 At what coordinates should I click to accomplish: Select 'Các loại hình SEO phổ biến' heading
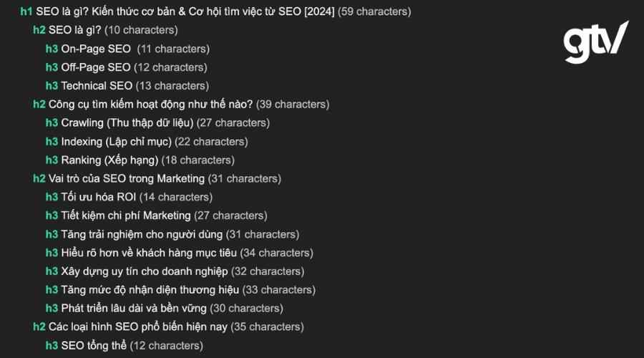[x=138, y=326]
